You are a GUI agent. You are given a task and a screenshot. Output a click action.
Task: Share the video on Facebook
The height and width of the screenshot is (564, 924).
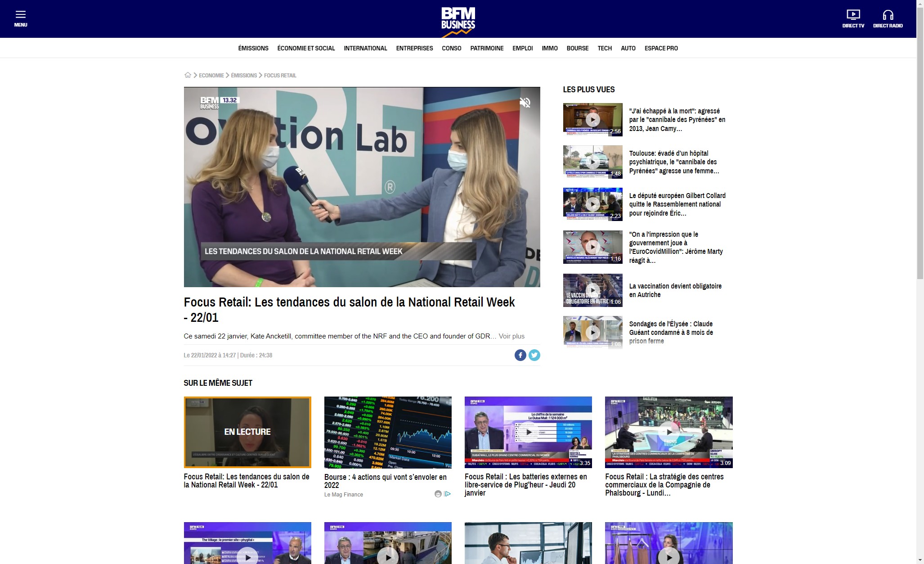click(520, 355)
